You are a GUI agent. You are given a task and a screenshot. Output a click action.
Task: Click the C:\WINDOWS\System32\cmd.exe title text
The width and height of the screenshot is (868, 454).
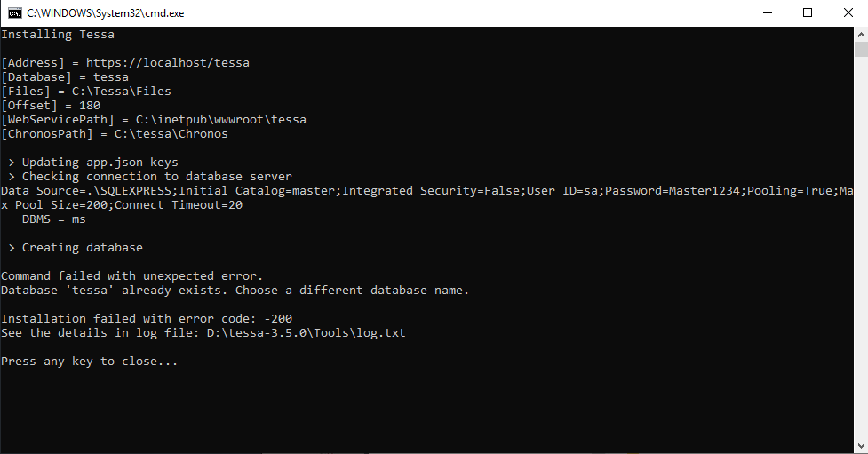tap(105, 13)
